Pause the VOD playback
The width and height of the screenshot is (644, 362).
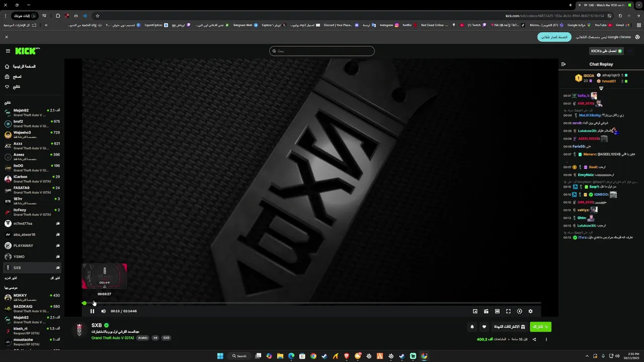pos(92,311)
